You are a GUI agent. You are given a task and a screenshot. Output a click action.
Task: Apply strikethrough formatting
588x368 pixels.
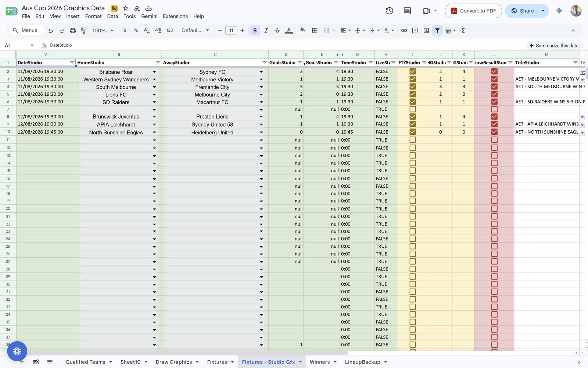277,31
